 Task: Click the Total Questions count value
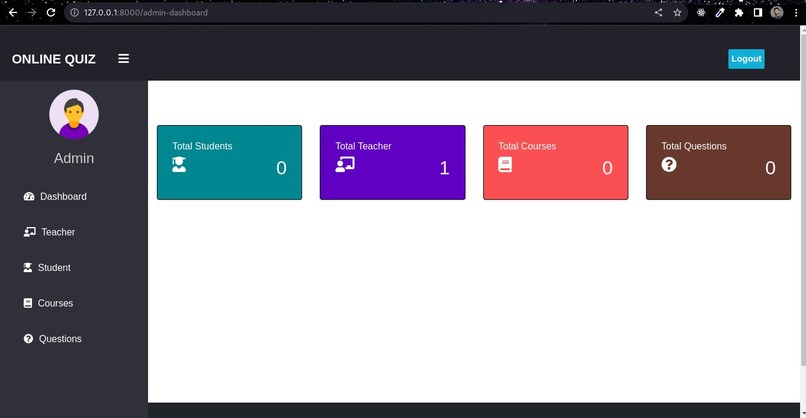770,168
